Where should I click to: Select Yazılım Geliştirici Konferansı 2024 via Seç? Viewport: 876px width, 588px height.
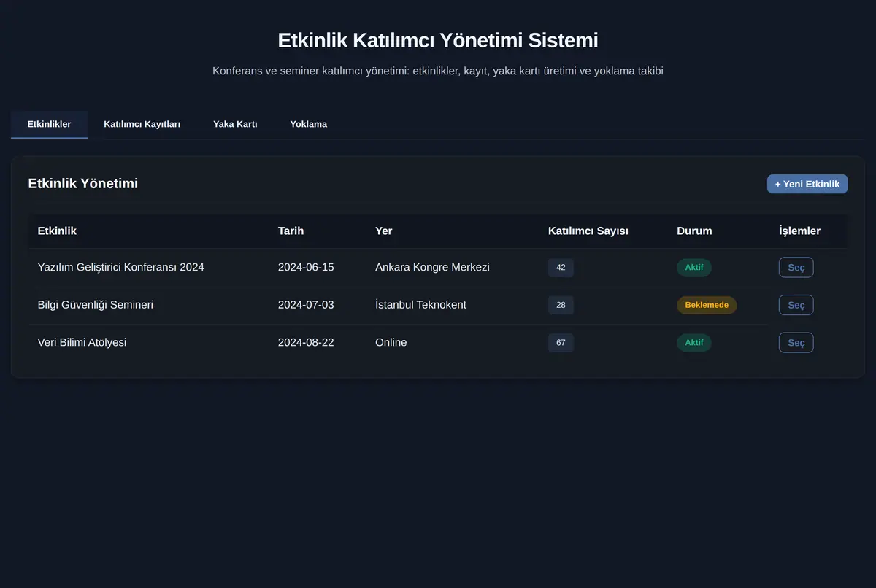(x=796, y=268)
